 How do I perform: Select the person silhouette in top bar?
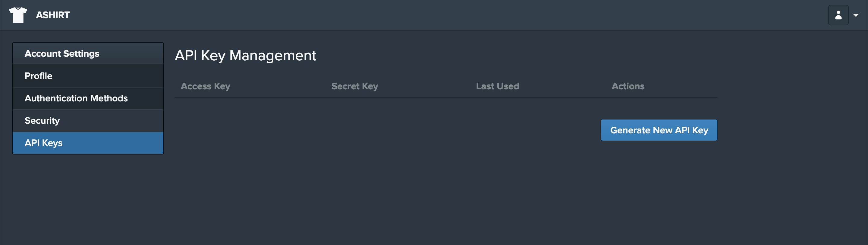tap(838, 15)
